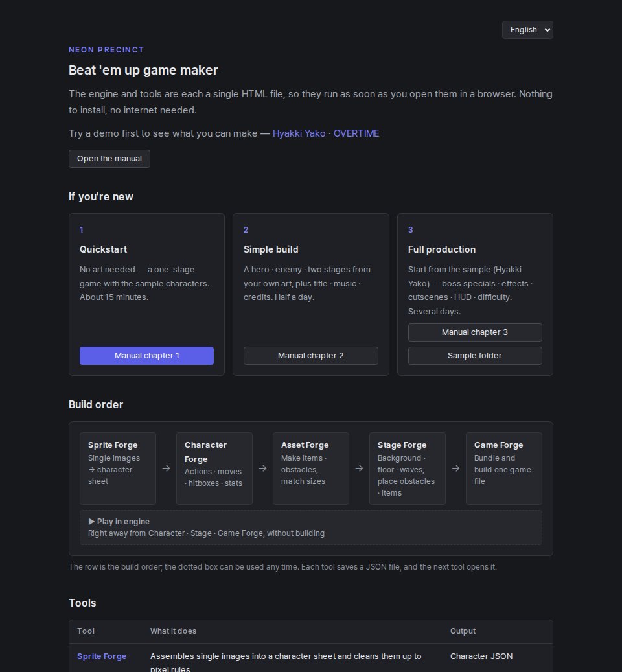Click the Tools section heading

pos(82,603)
